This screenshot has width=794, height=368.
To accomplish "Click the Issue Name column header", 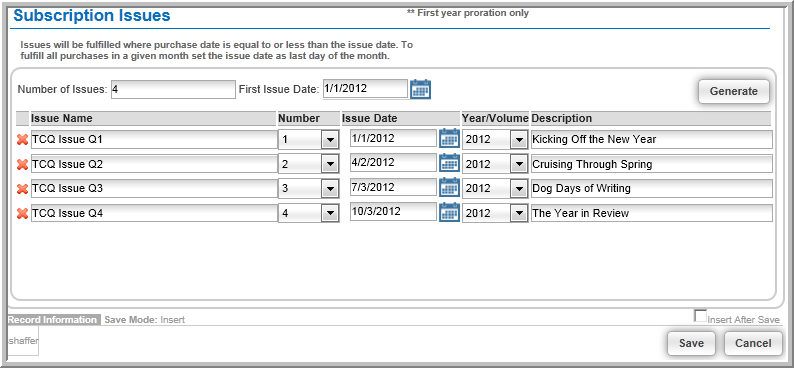I will pos(153,118).
